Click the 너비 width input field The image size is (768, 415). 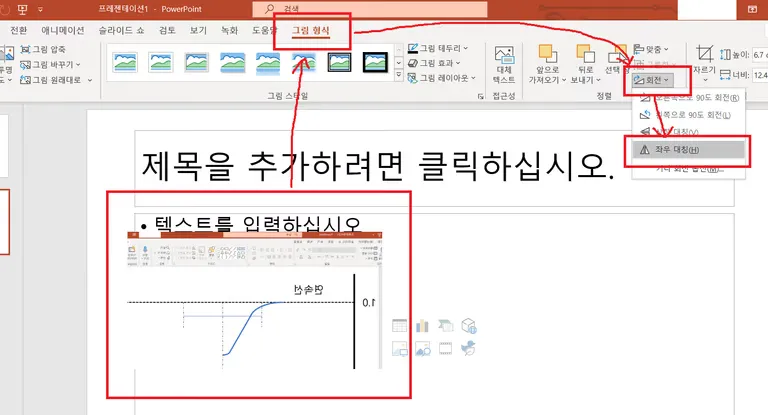760,75
